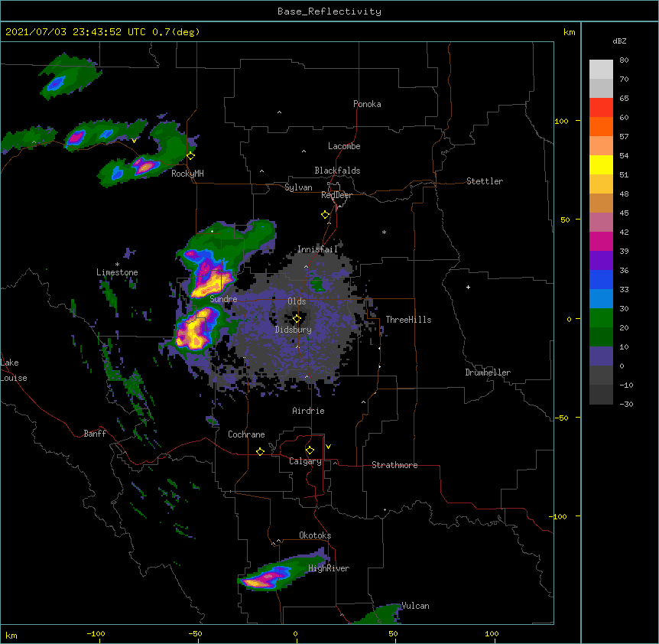Click the Olds town label
This screenshot has height=644, width=659.
pyautogui.click(x=297, y=301)
